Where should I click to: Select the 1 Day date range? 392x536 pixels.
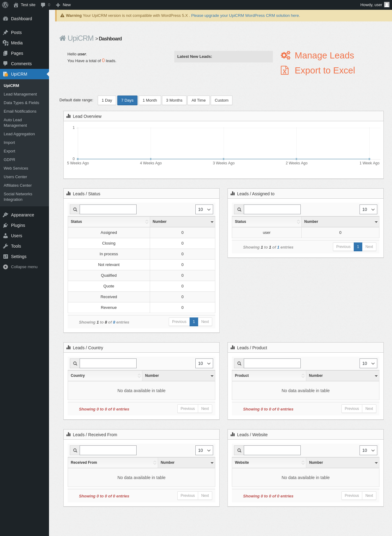[107, 100]
